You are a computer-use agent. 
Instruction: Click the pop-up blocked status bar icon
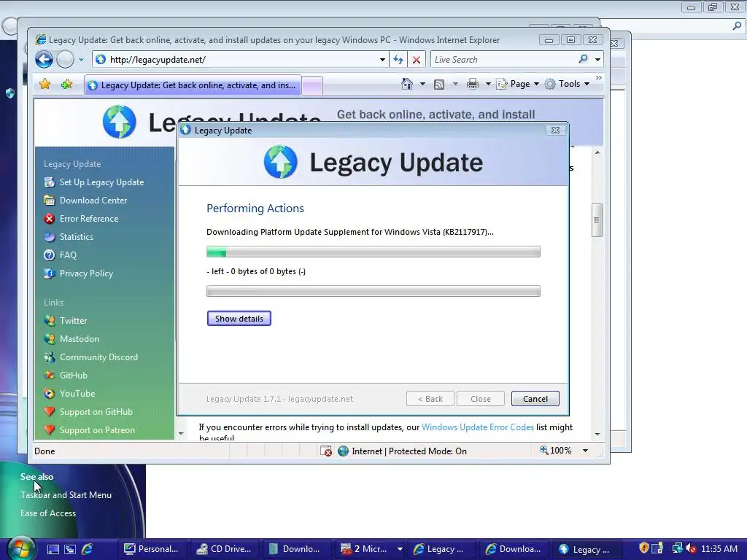click(x=326, y=451)
